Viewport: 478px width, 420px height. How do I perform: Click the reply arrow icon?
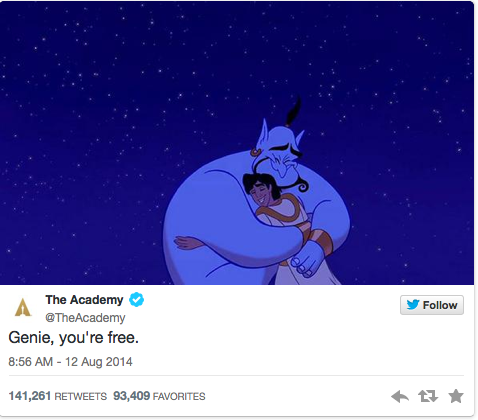click(x=400, y=397)
